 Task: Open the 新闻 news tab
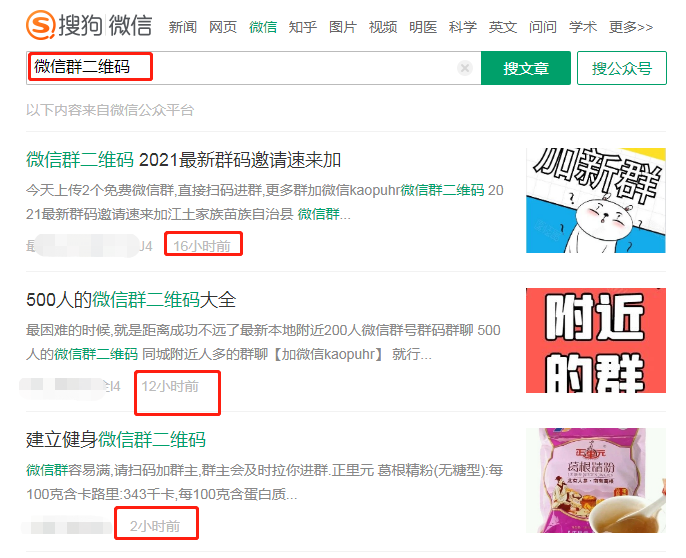(183, 27)
